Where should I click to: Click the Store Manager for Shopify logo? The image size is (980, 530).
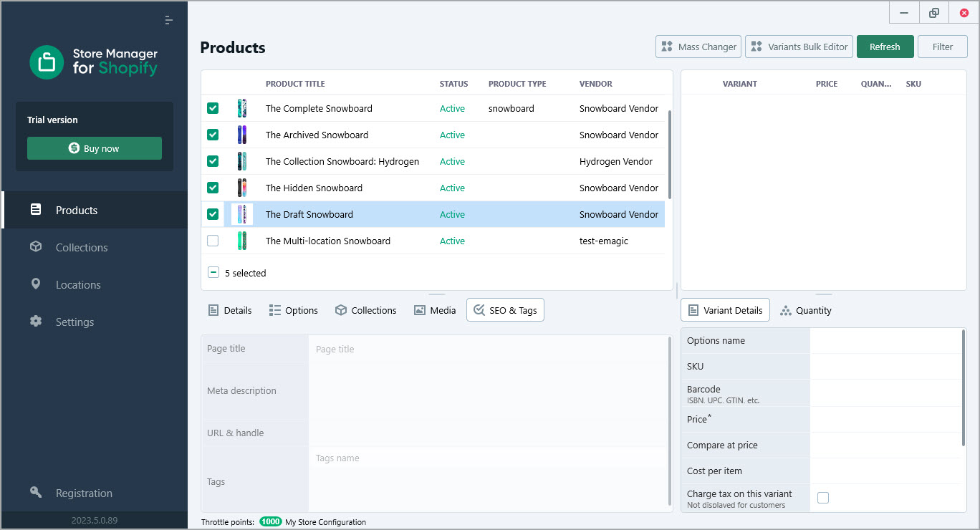click(x=94, y=62)
